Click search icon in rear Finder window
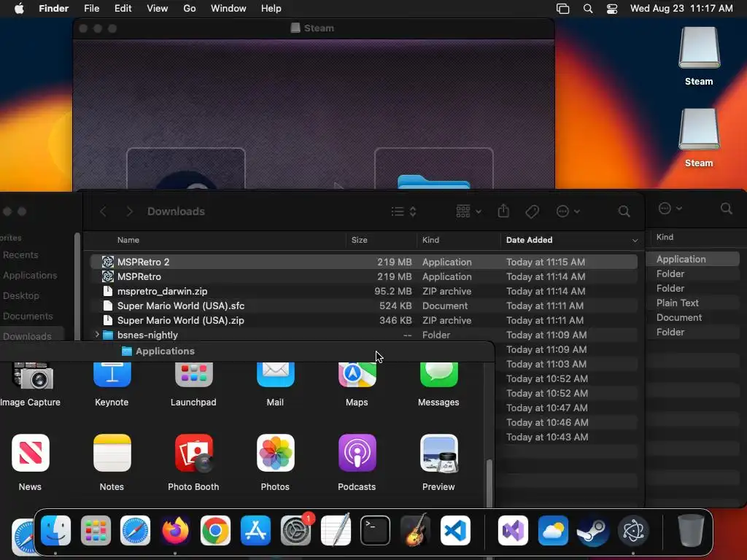Image resolution: width=747 pixels, height=560 pixels. [726, 208]
